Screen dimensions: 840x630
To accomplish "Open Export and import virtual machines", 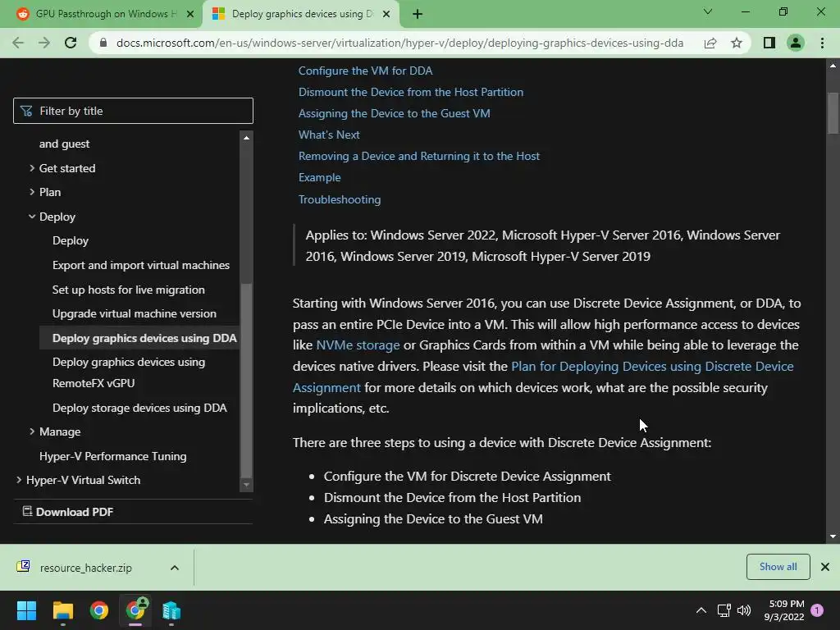I will pos(141,265).
